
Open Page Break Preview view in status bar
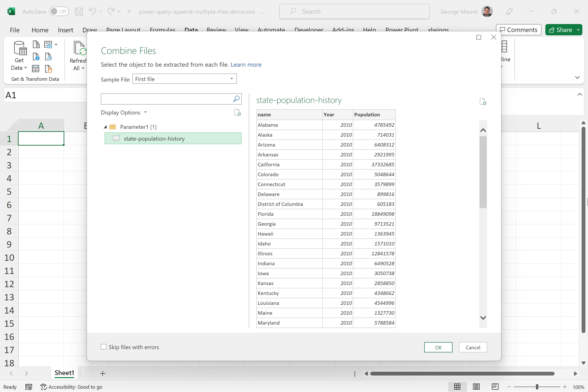(x=495, y=387)
